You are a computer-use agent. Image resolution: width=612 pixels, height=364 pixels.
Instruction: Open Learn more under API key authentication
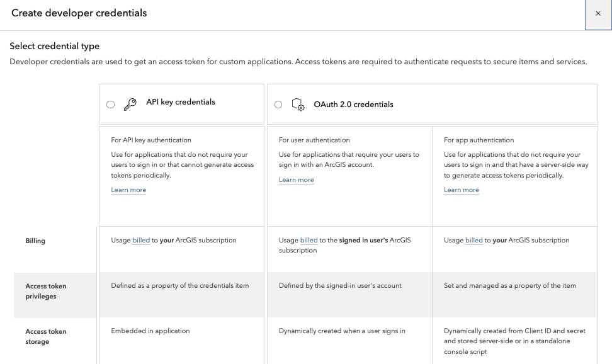click(128, 190)
